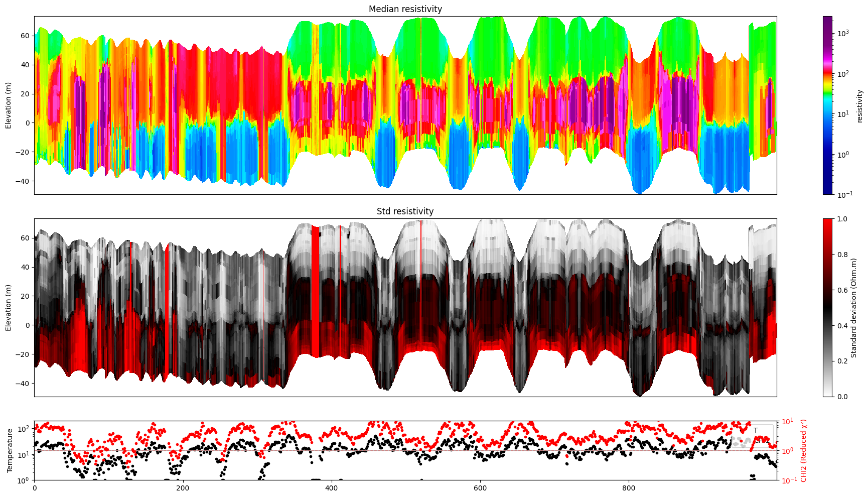
Task: Click the red 'CHI2 (Reduced χ²)' axis label
Action: (803, 450)
